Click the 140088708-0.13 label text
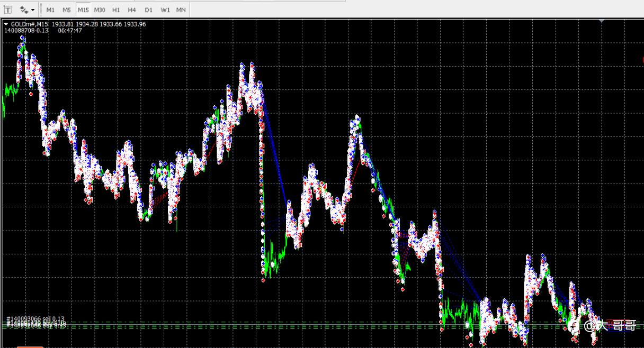The width and height of the screenshot is (644, 348). point(26,31)
